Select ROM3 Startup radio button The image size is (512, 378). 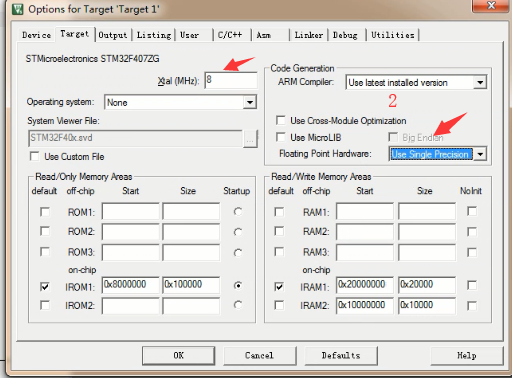tap(238, 253)
